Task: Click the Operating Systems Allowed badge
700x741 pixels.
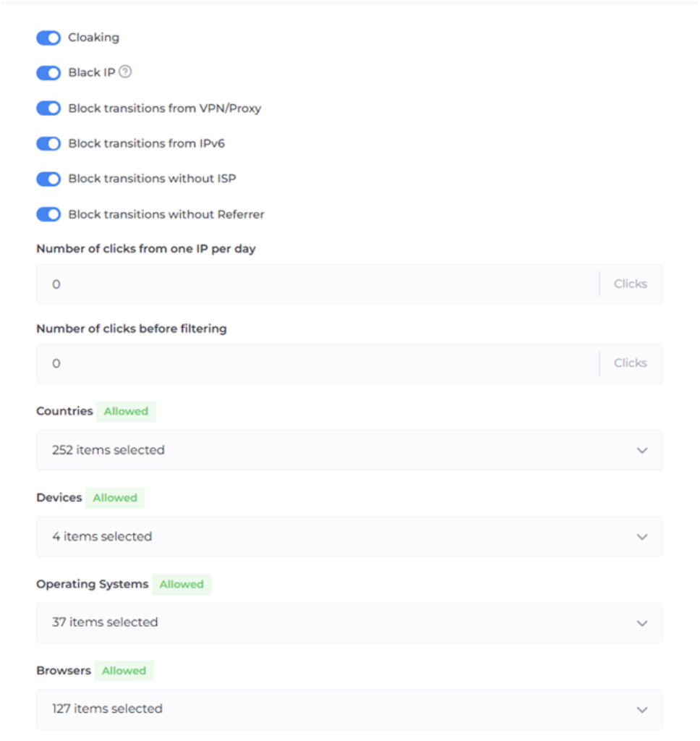Action: (x=182, y=585)
